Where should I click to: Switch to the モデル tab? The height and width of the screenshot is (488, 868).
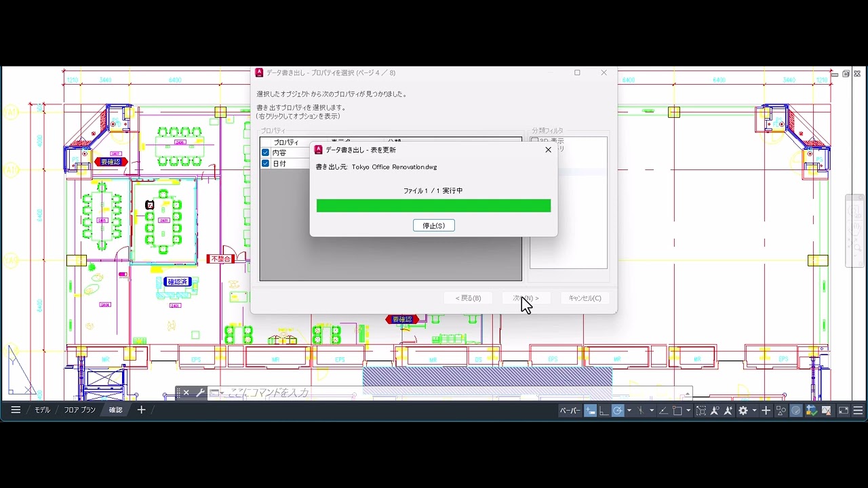[x=42, y=410]
